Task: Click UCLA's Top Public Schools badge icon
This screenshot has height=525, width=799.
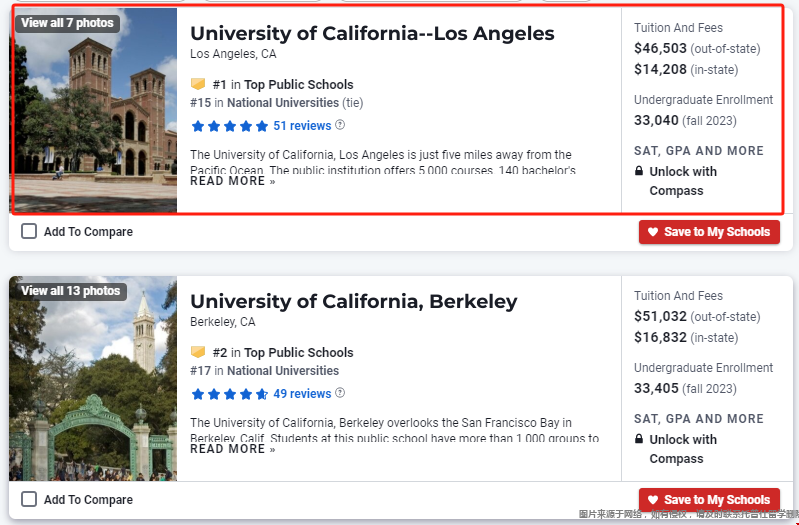Action: pyautogui.click(x=198, y=84)
